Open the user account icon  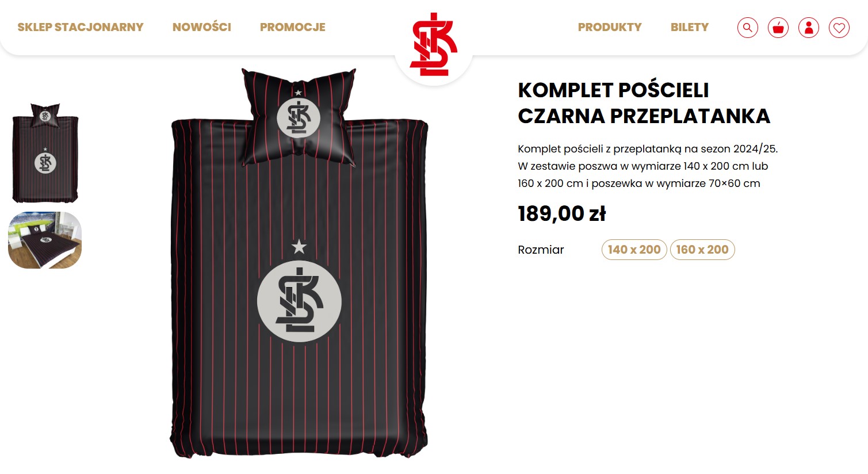click(x=808, y=28)
